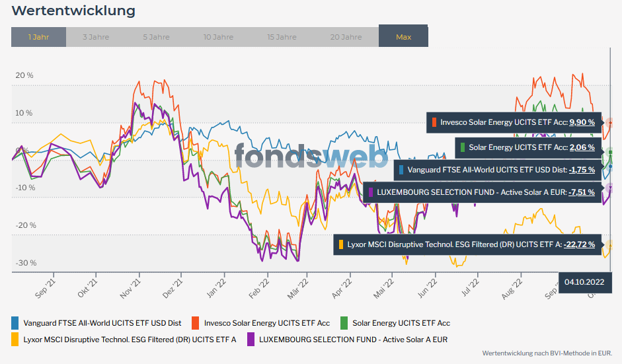Toggle Invesco Solar Energy UCITS ETF legend label

point(267,323)
